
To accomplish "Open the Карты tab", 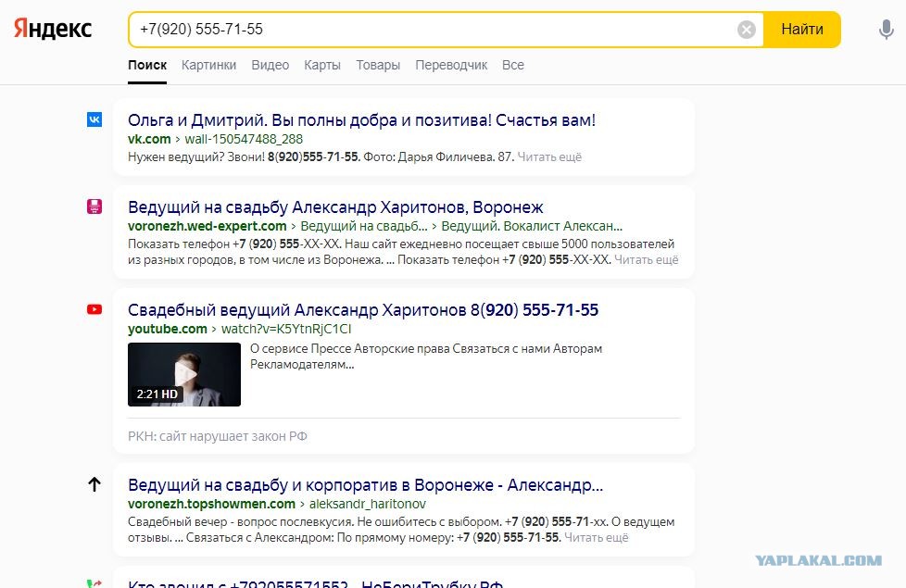I will [322, 65].
